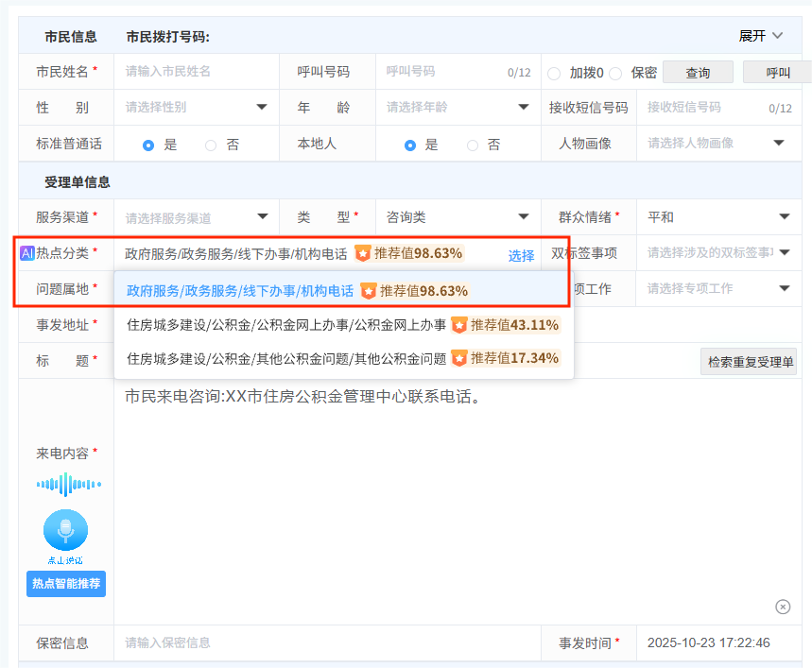The height and width of the screenshot is (668, 812).
Task: Click the 热点智能推荐 smart recommendation button
Action: click(x=65, y=583)
